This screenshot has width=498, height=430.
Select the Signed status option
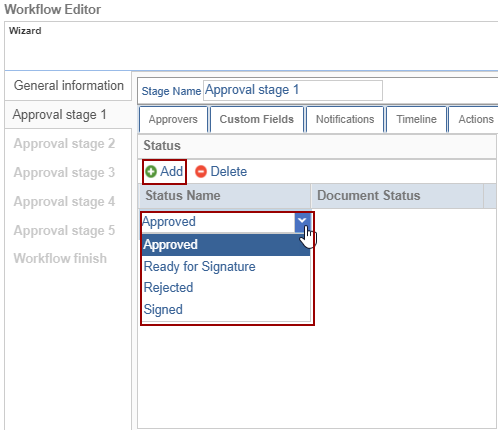(226, 310)
